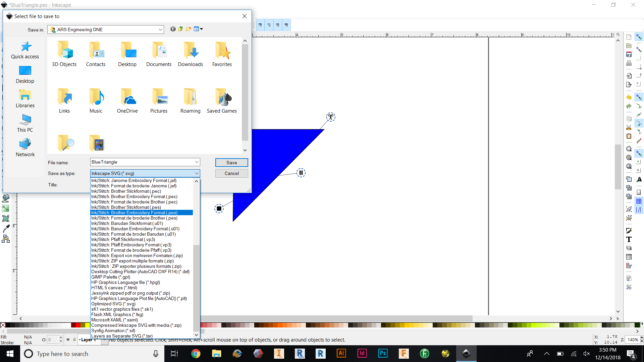Pick the red swatch in the palette

tap(78, 325)
